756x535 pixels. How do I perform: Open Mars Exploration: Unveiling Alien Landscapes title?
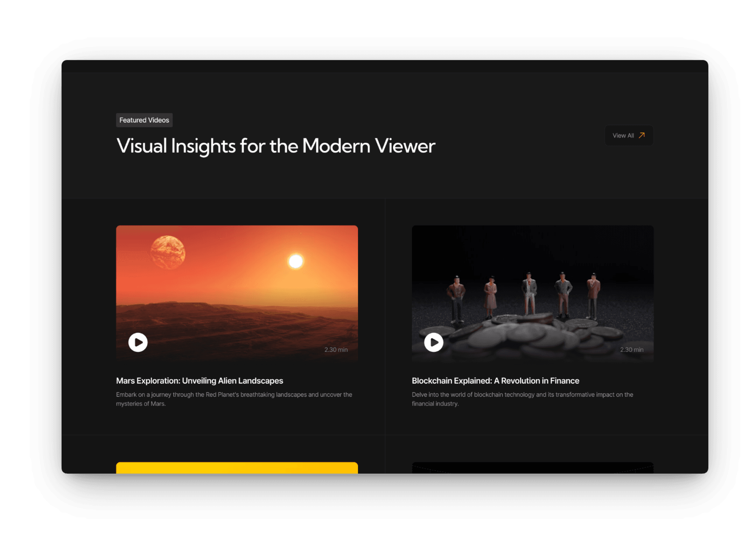[x=199, y=381]
